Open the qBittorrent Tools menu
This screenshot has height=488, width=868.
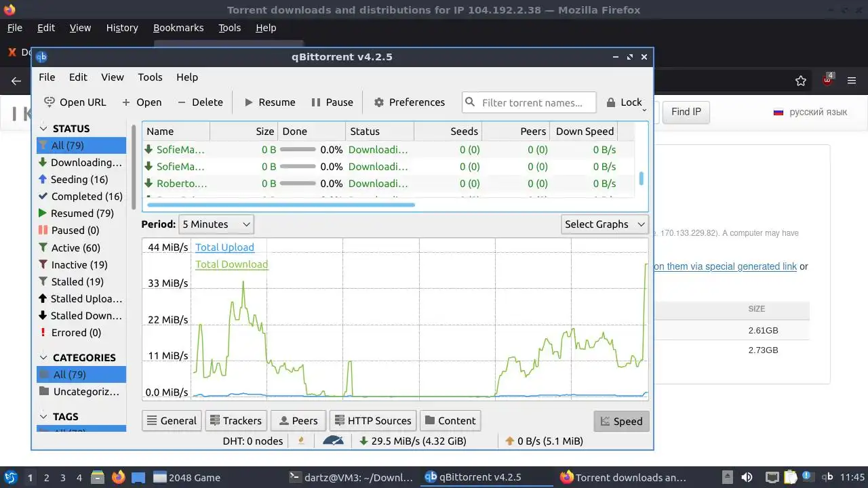pos(150,77)
